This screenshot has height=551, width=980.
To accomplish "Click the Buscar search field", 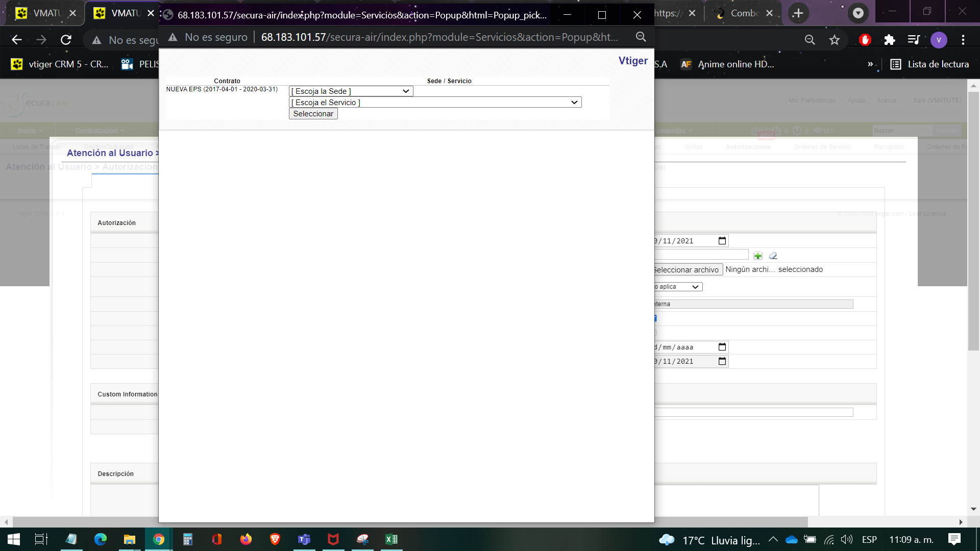I will (902, 131).
